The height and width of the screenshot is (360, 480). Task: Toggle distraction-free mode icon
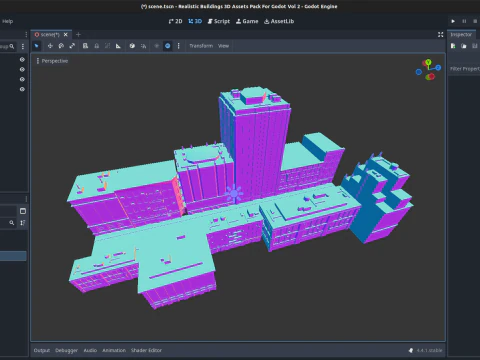441,35
